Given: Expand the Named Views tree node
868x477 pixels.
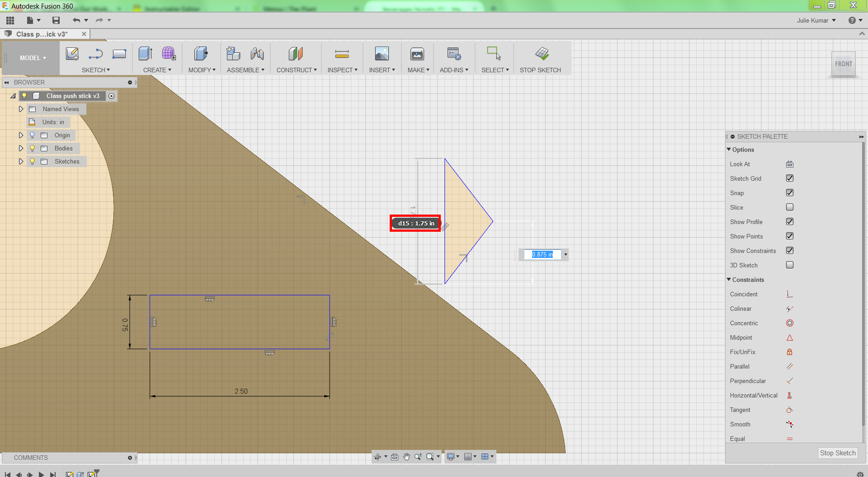Looking at the screenshot, I should [x=21, y=109].
